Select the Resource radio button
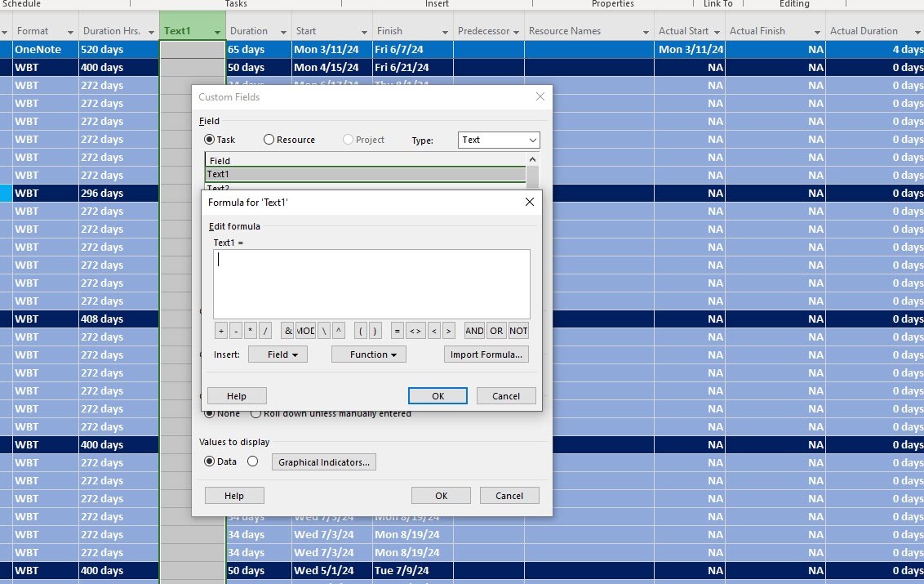Image resolution: width=924 pixels, height=584 pixels. click(x=269, y=139)
